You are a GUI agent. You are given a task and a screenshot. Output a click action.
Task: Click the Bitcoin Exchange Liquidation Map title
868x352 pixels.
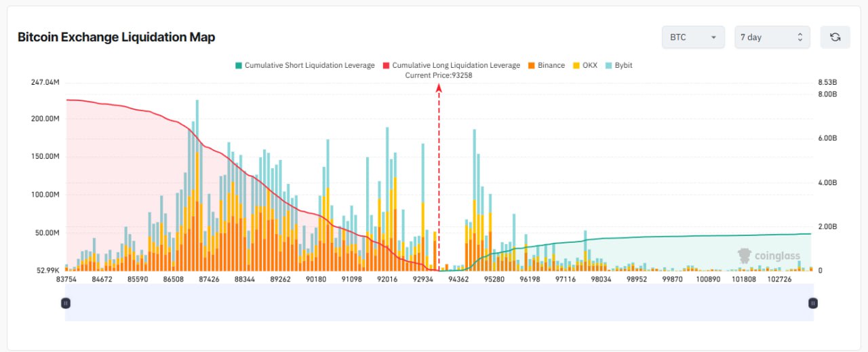tap(116, 37)
